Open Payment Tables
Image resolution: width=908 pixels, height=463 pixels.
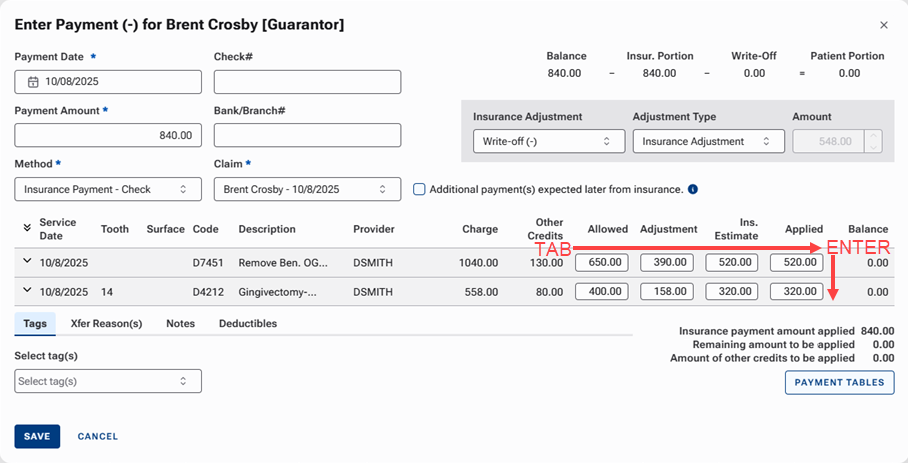[x=839, y=382]
